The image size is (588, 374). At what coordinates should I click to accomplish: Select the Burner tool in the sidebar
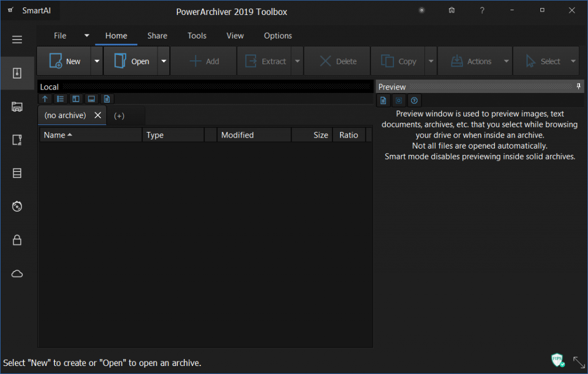click(x=17, y=206)
